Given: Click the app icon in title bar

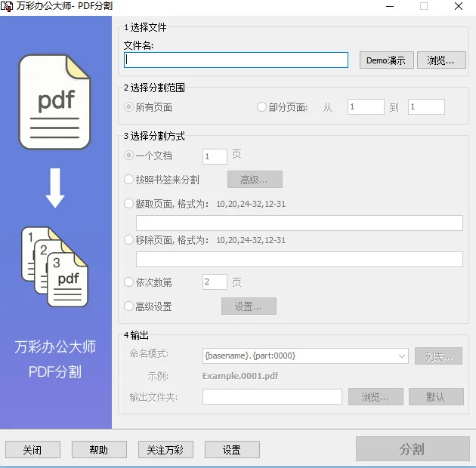Looking at the screenshot, I should click(7, 6).
